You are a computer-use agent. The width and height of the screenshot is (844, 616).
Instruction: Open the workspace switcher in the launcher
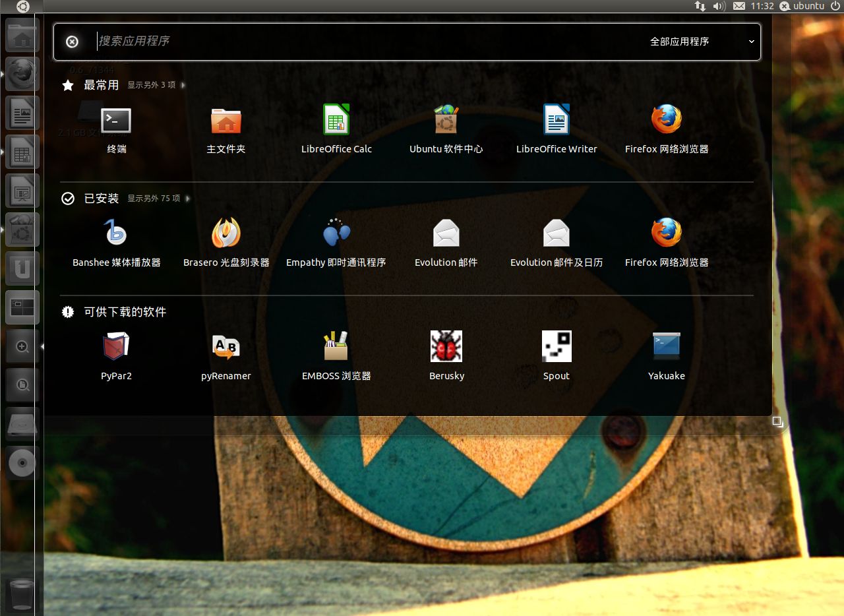[x=22, y=307]
